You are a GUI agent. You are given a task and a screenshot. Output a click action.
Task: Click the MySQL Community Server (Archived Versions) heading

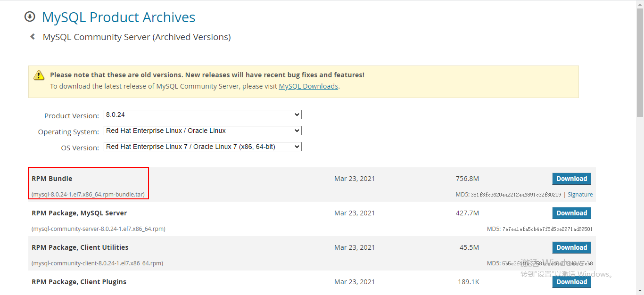(x=137, y=37)
